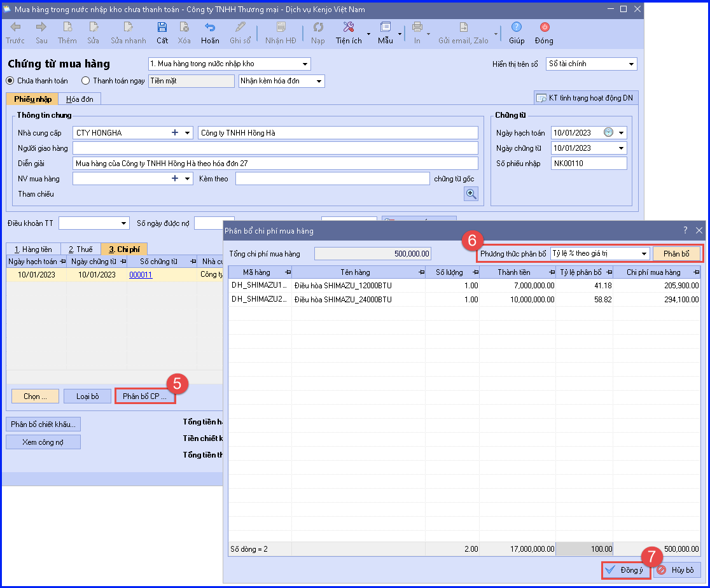
Task: Click the Mẫu template icon
Action: pyautogui.click(x=386, y=27)
